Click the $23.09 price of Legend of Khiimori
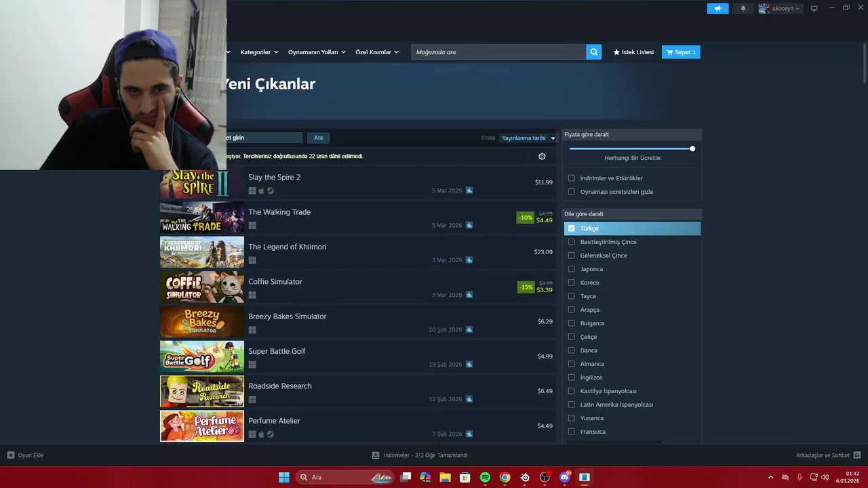This screenshot has height=488, width=868. pyautogui.click(x=543, y=252)
